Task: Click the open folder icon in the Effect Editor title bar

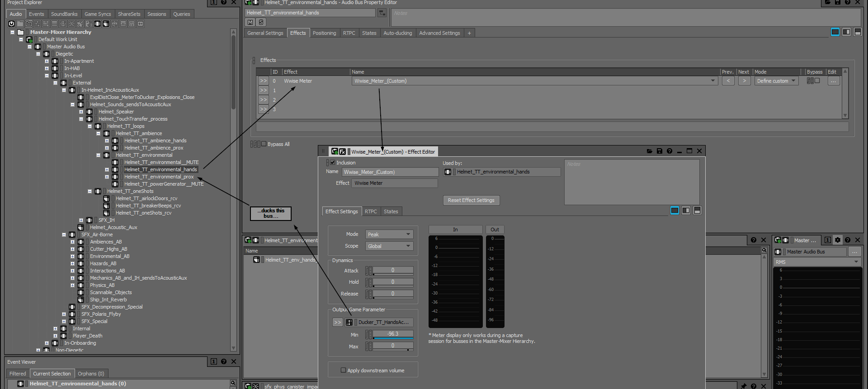Action: click(650, 151)
